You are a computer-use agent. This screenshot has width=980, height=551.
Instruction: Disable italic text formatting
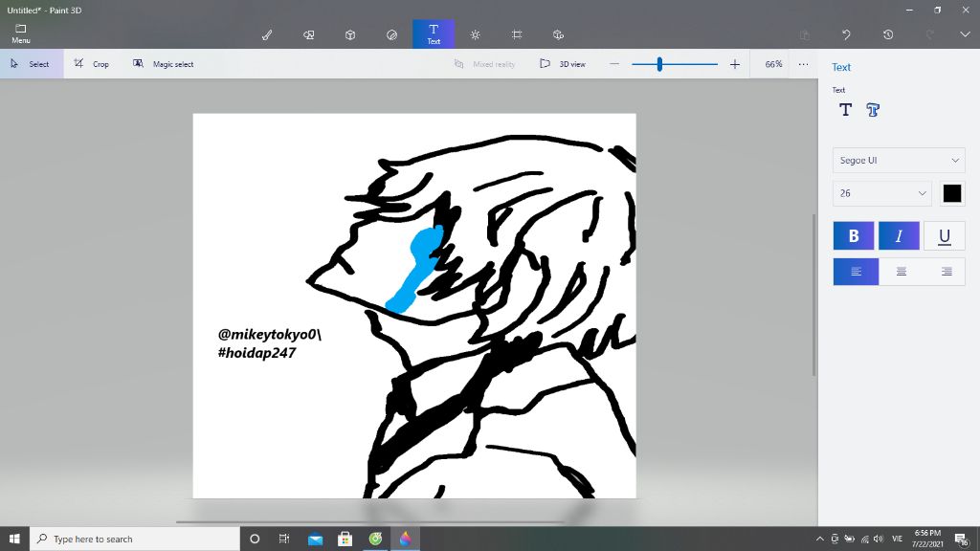(899, 235)
